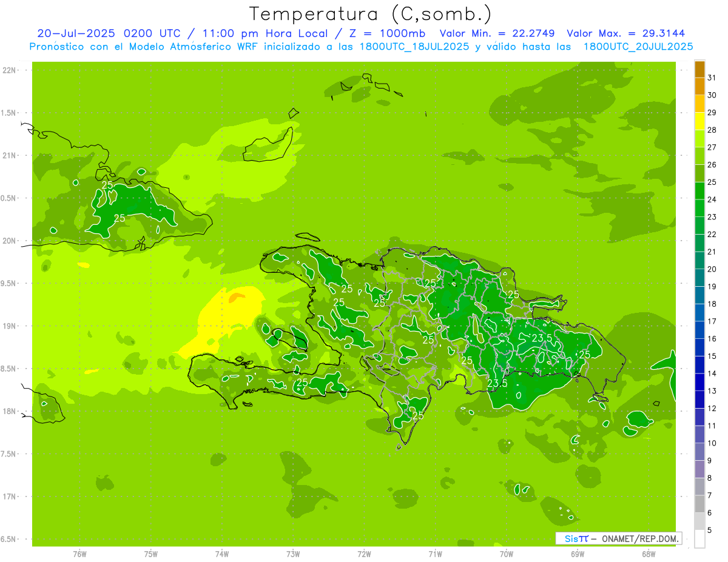Image resolution: width=728 pixels, height=562 pixels.
Task: Click the legend value 8
Action: point(710,478)
